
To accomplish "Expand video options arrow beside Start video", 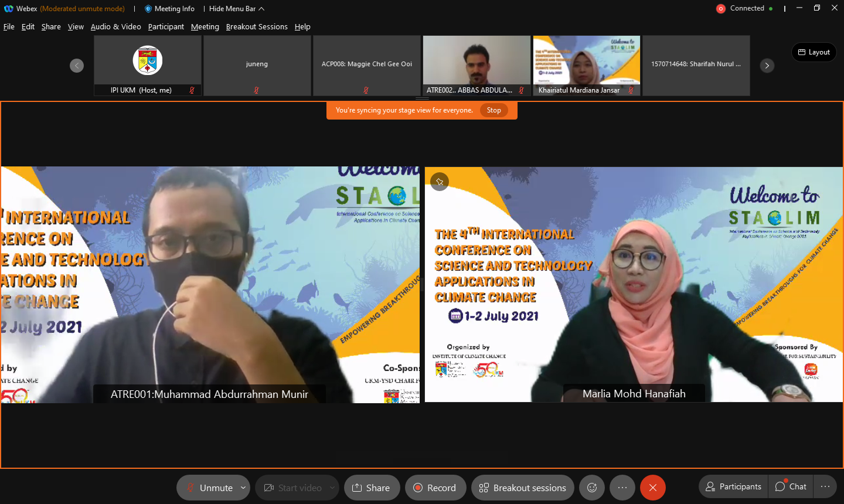I will click(x=332, y=488).
